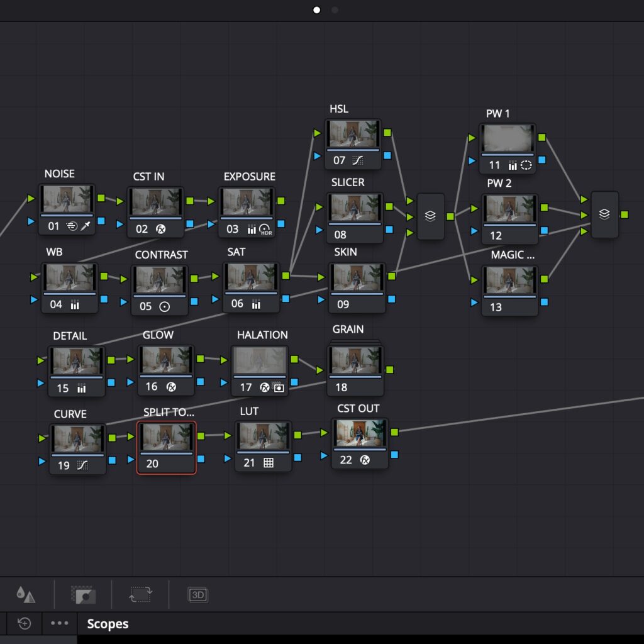Image resolution: width=644 pixels, height=644 pixels.
Task: Click the reset/history icon left of the dots
Action: [x=24, y=623]
